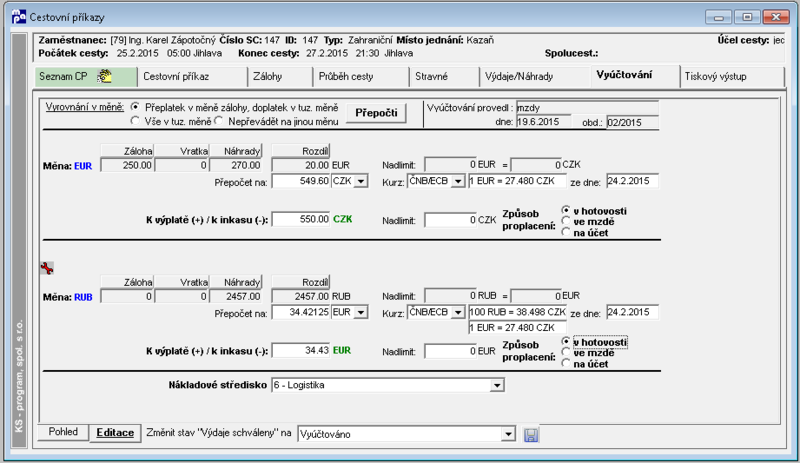Click the hand icon on Seznam CP tab
This screenshot has height=463, width=800.
(105, 77)
